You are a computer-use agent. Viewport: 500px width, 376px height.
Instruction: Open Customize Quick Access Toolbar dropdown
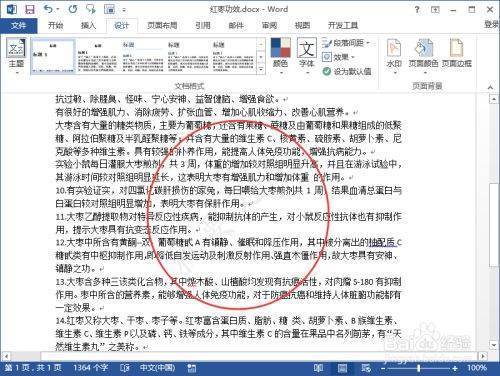124,10
